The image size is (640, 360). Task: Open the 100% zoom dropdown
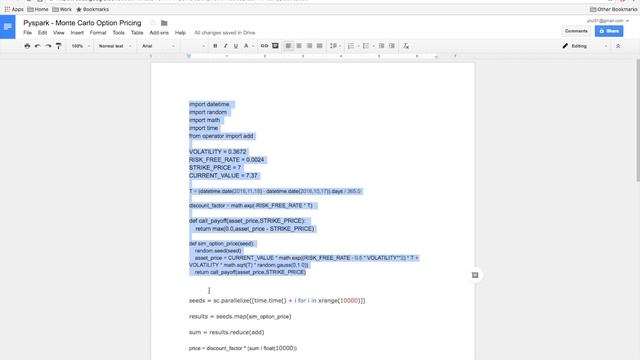pos(80,46)
